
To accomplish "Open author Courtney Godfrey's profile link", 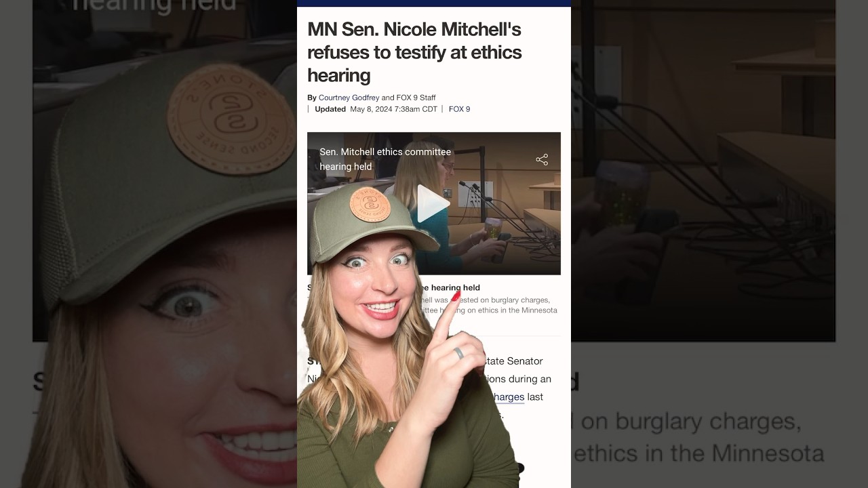I will (x=349, y=98).
